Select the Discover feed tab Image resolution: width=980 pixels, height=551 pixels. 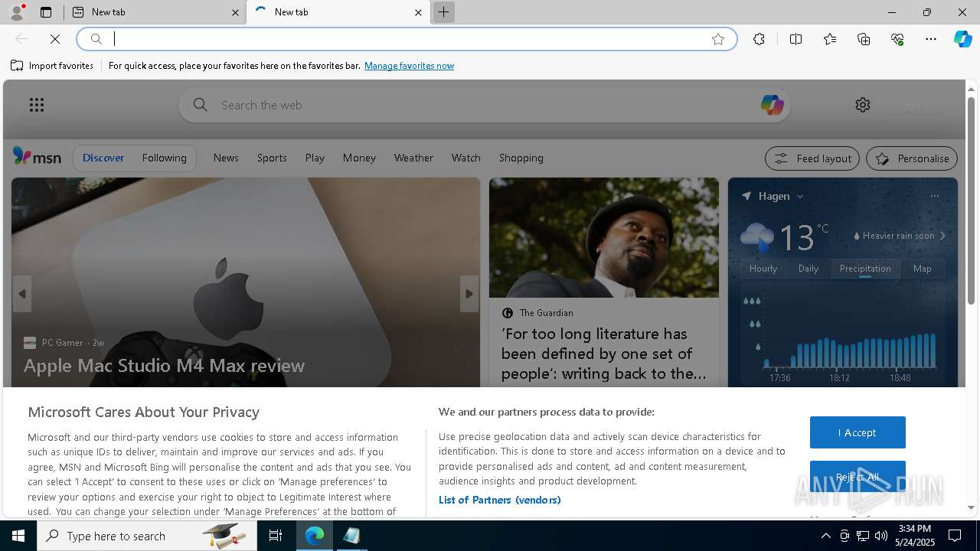pos(103,158)
